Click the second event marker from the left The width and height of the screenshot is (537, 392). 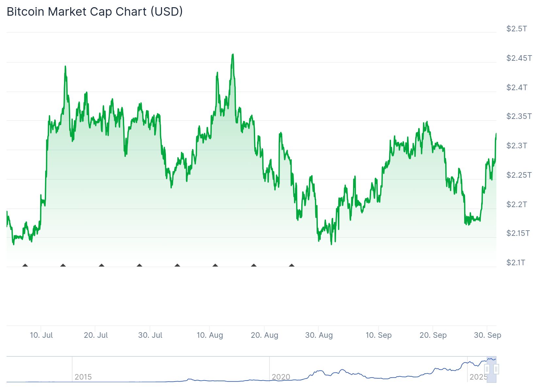[x=63, y=266]
